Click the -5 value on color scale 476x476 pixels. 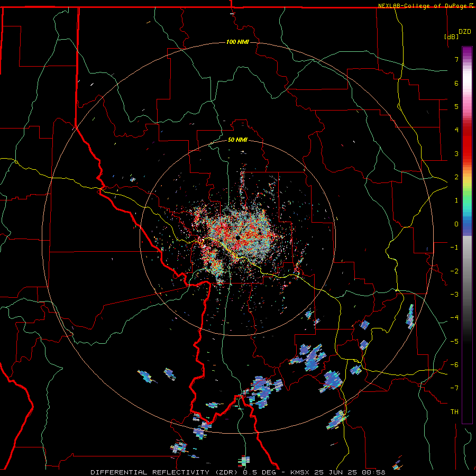[x=454, y=342]
